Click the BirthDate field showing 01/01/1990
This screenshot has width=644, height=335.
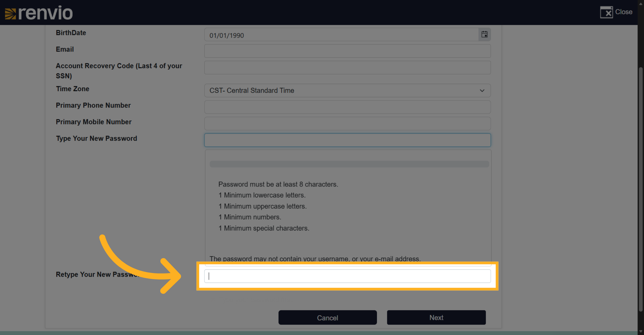[x=341, y=35]
